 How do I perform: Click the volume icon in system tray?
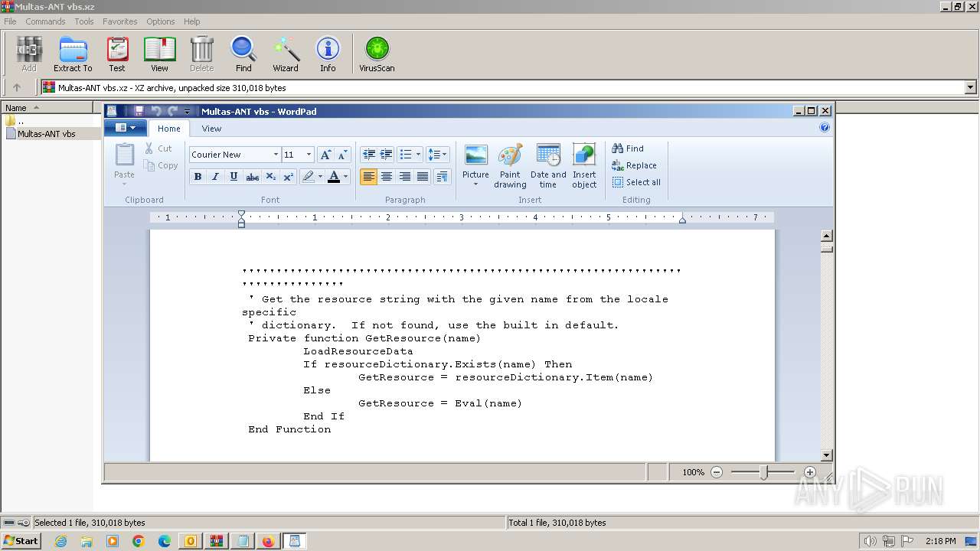pos(871,541)
